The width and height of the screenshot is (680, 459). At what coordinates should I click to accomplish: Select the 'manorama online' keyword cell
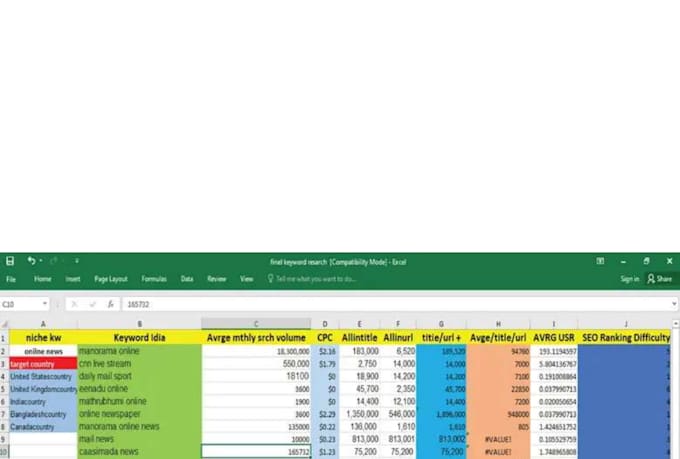(140, 351)
